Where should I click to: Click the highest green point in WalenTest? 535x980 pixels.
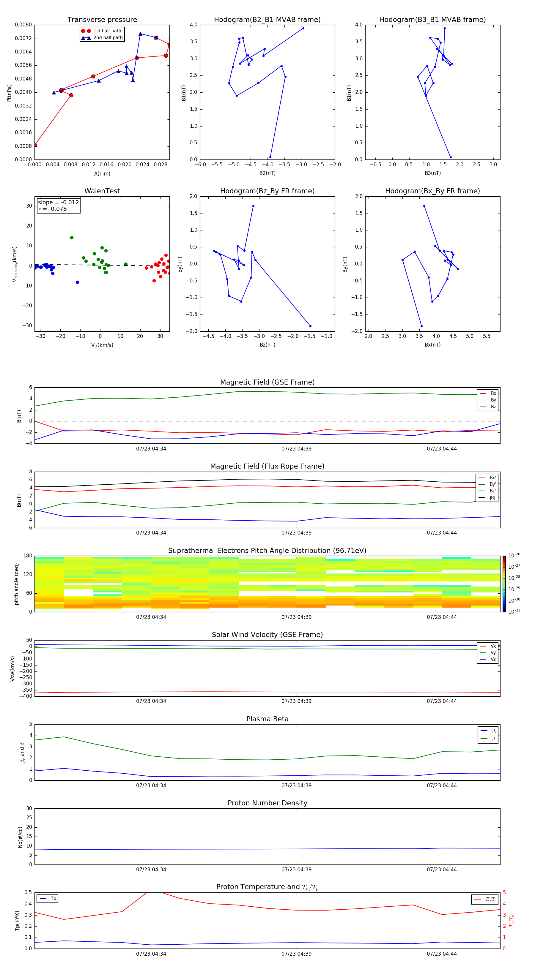(72, 238)
